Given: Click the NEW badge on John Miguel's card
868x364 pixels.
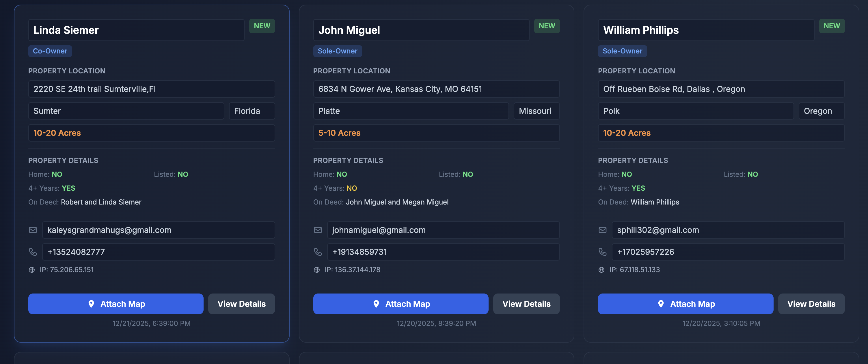Looking at the screenshot, I should [x=547, y=26].
